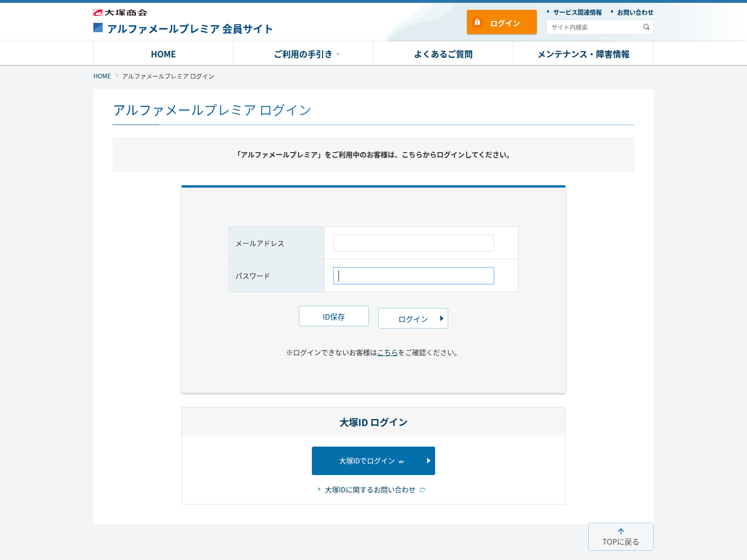Open 大塚IDに関するお問い合わせ link
The height and width of the screenshot is (560, 747).
point(370,490)
